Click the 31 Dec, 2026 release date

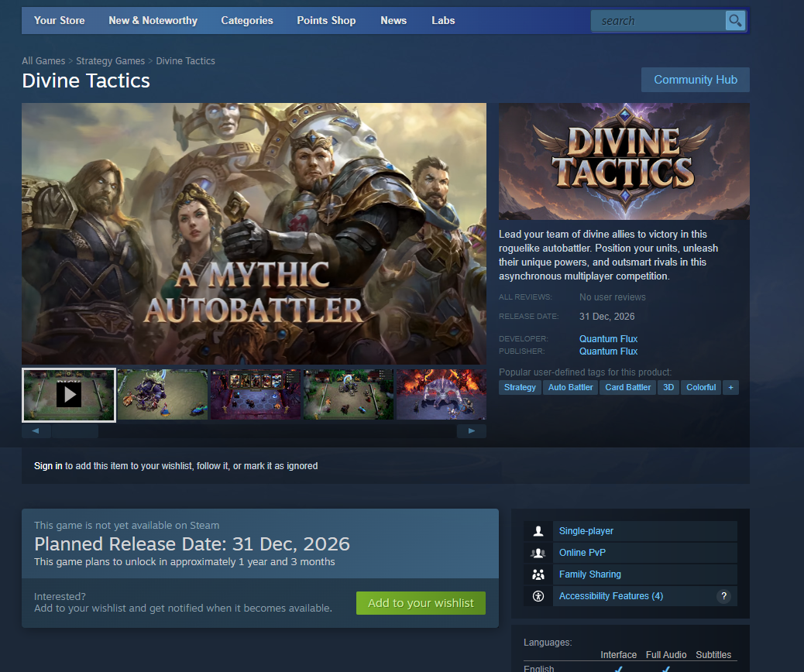[606, 317]
